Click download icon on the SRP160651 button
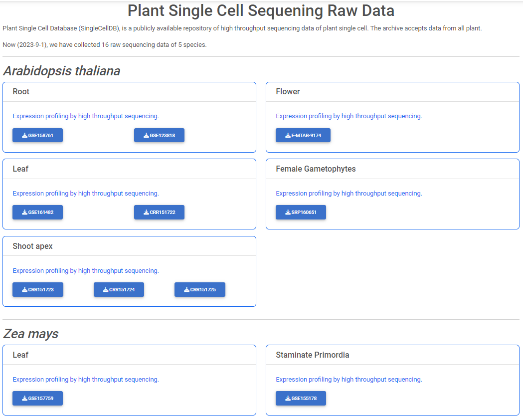The height and width of the screenshot is (420, 523). pos(288,212)
